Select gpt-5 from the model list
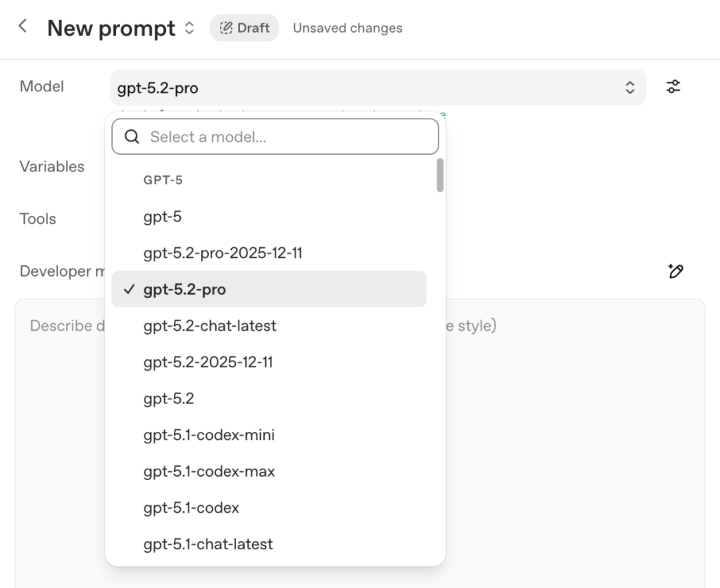720x588 pixels. 163,217
